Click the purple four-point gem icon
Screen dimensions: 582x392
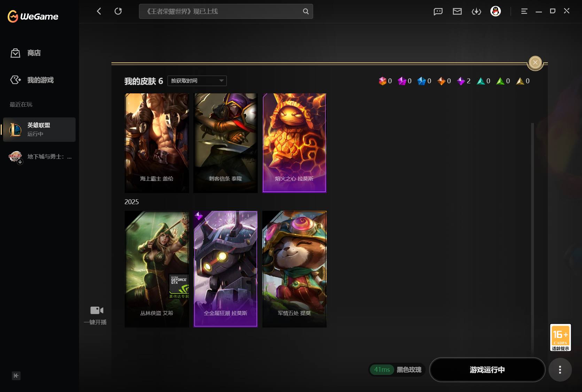pyautogui.click(x=461, y=81)
